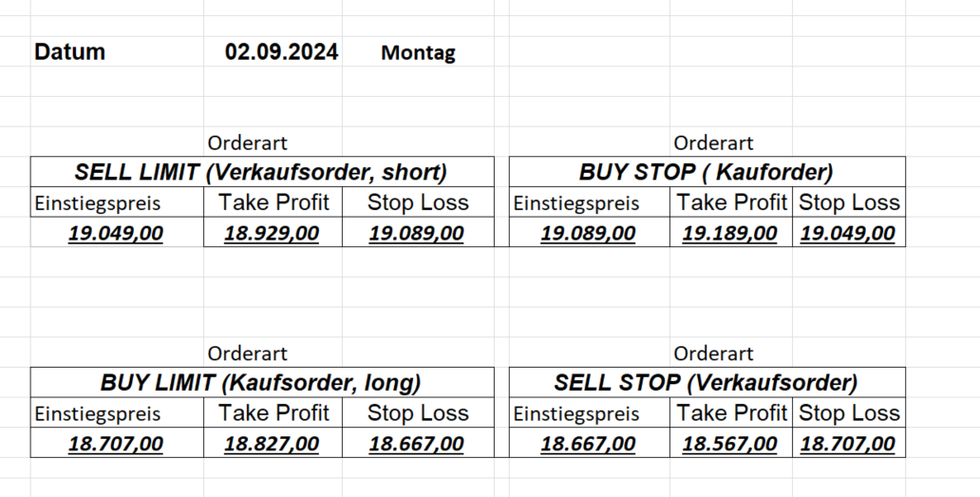Select BUY STOP take profit value 19.189,00

[x=730, y=233]
